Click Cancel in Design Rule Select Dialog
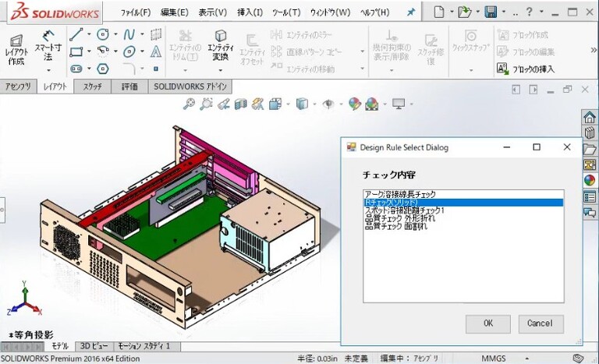 click(540, 323)
